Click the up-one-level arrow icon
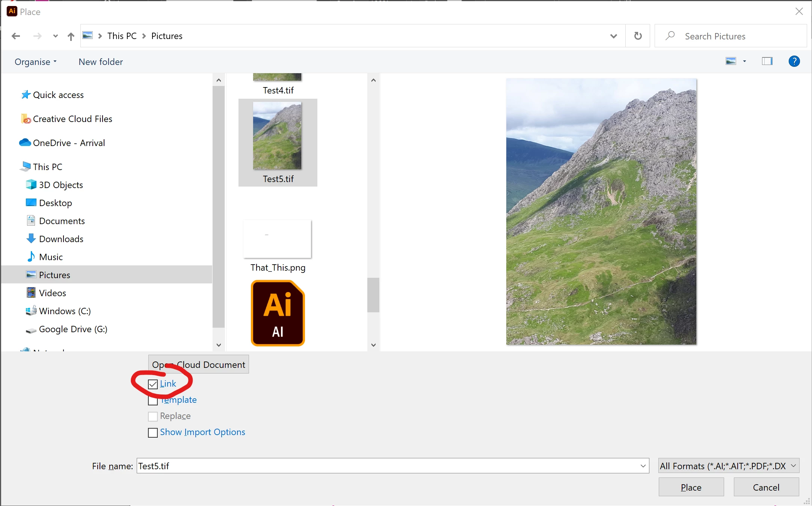The height and width of the screenshot is (506, 812). (71, 36)
